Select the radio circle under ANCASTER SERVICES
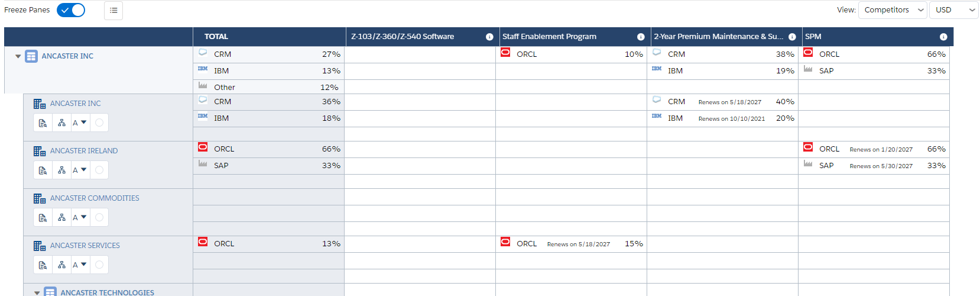This screenshot has height=296, width=980. click(x=99, y=265)
